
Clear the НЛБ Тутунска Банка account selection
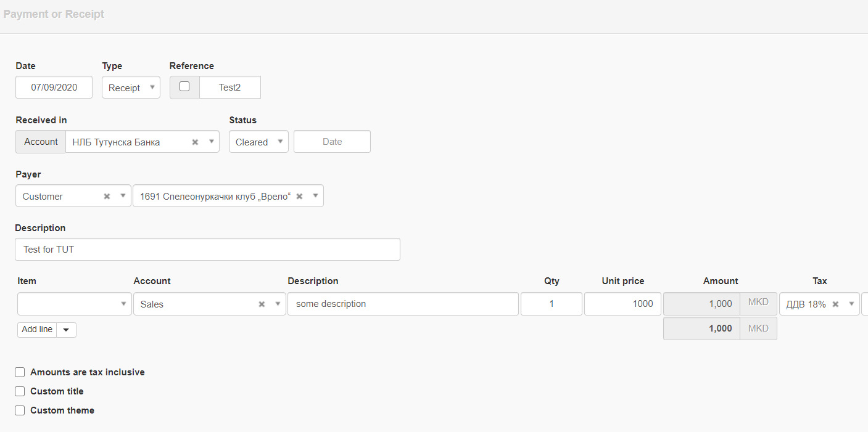[195, 142]
